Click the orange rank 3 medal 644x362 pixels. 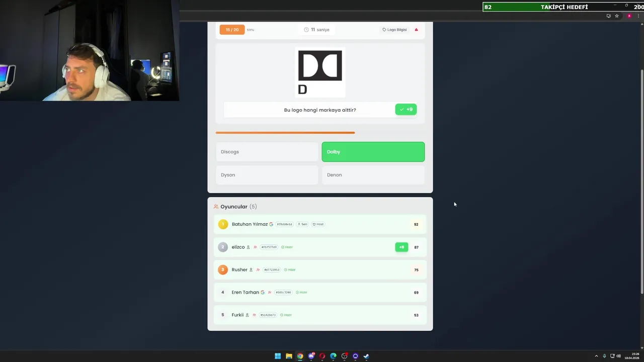(223, 269)
